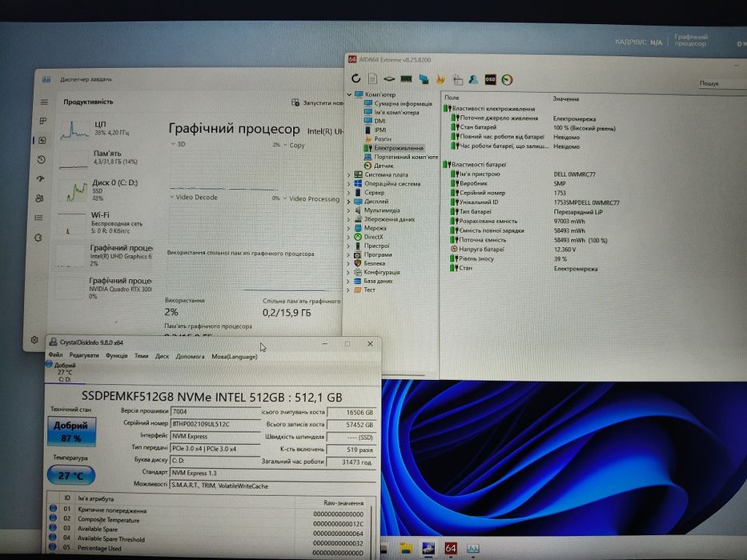
Task: Open Task Manager hamburger navigation menu
Action: tap(44, 102)
